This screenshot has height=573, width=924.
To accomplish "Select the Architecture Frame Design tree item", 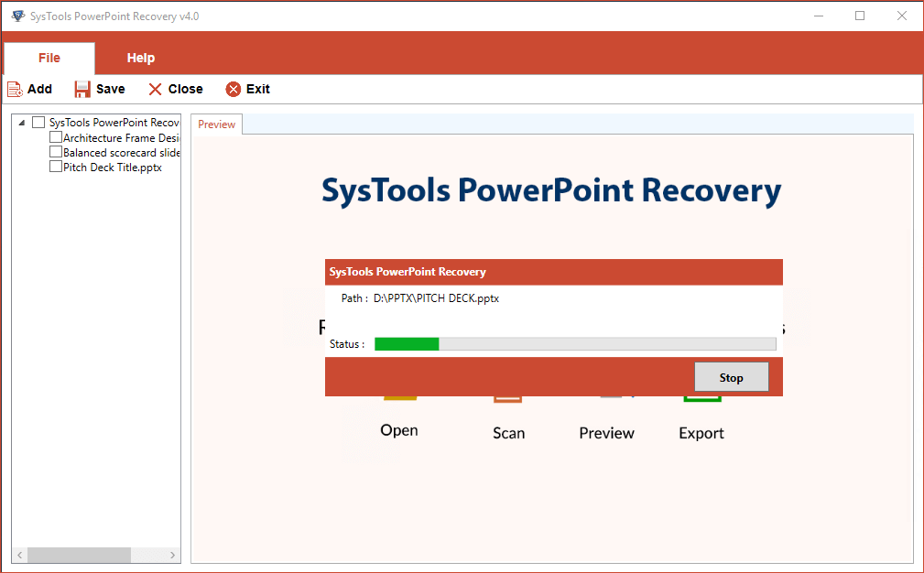I will tap(122, 138).
